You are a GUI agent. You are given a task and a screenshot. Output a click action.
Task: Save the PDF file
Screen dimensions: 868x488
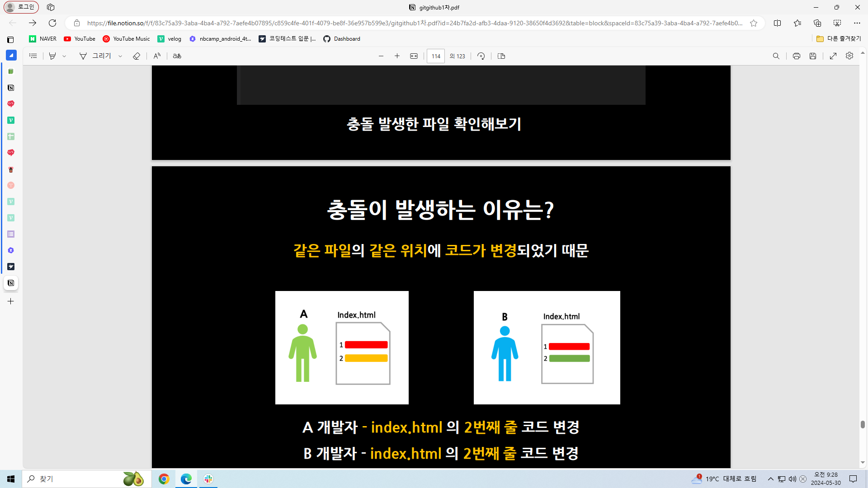(813, 56)
